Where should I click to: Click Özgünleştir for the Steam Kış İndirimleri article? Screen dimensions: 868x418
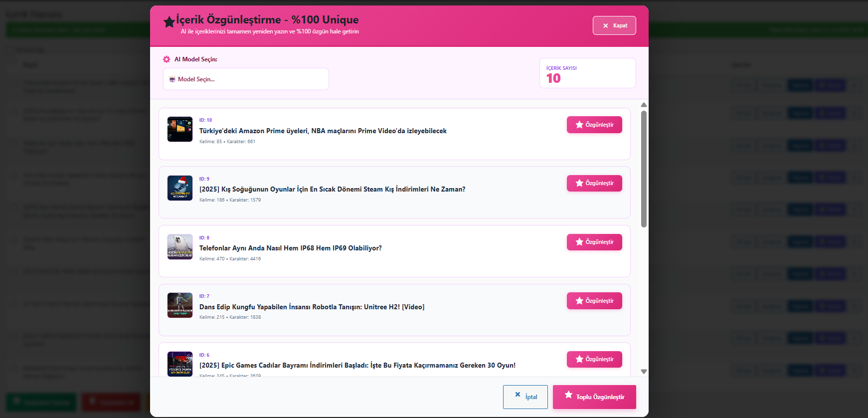[594, 183]
